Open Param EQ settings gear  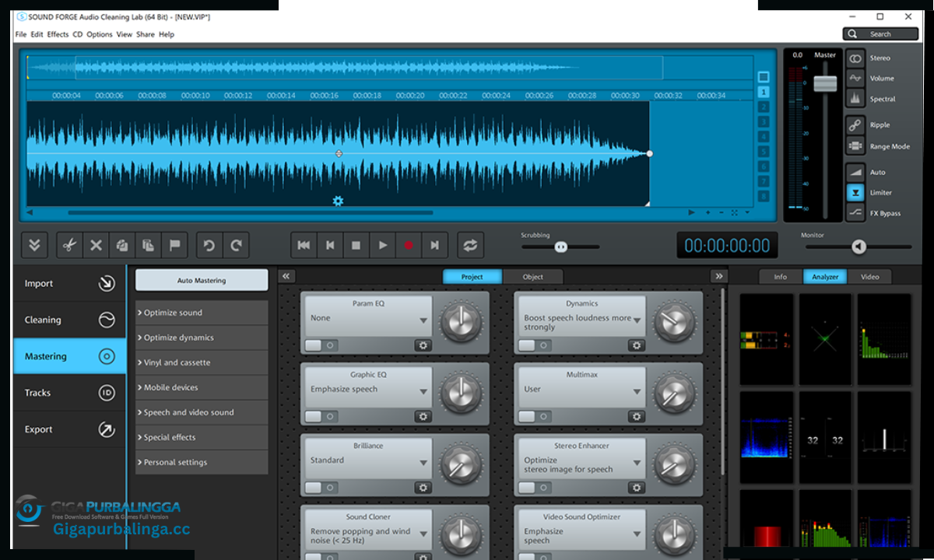point(423,345)
